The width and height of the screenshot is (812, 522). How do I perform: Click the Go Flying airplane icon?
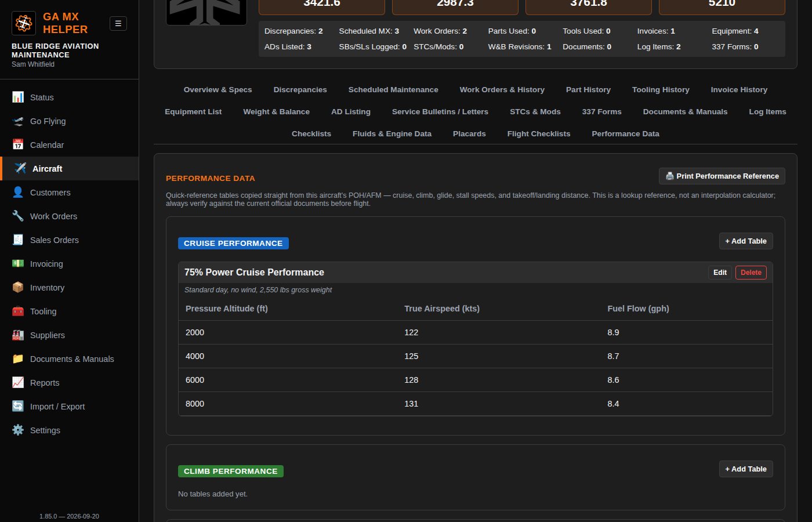coord(18,121)
